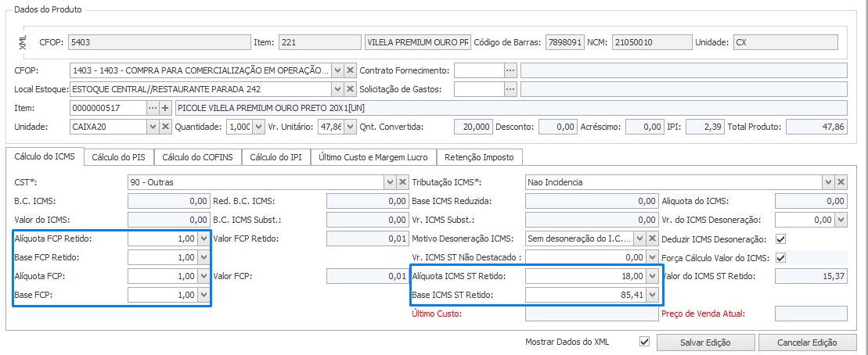Open Contrato Fornecimento lookup ellipsis
The height and width of the screenshot is (355, 868).
tap(510, 70)
